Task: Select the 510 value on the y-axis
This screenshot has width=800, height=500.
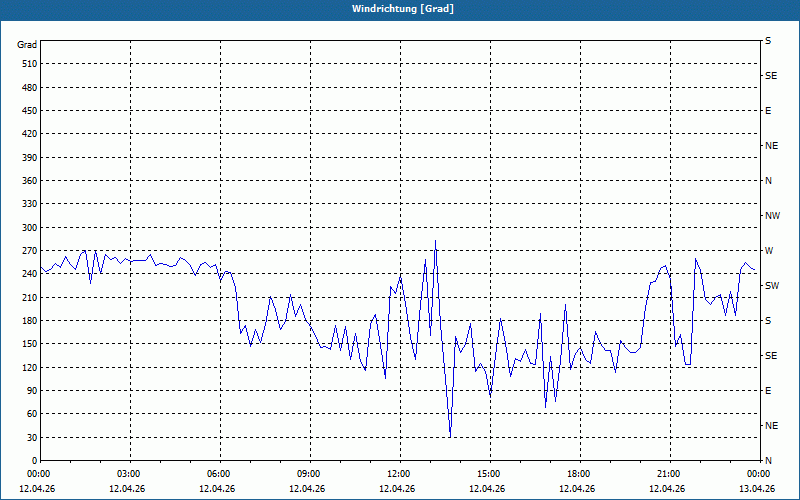Action: tap(27, 64)
